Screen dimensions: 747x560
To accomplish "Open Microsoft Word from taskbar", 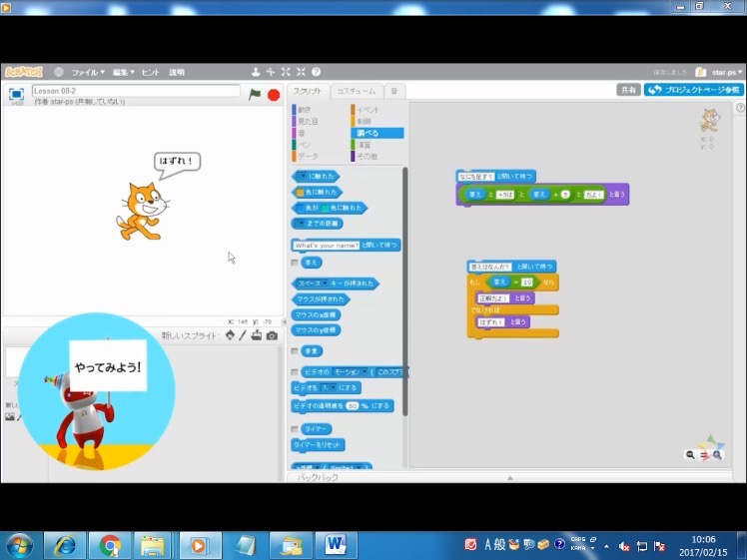I will [x=336, y=545].
